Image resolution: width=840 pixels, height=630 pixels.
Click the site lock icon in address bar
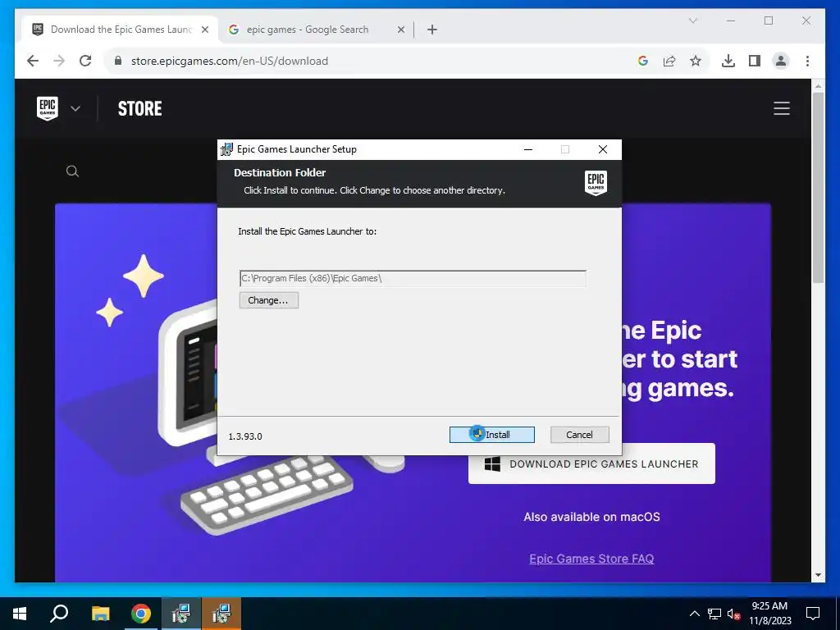tap(118, 61)
